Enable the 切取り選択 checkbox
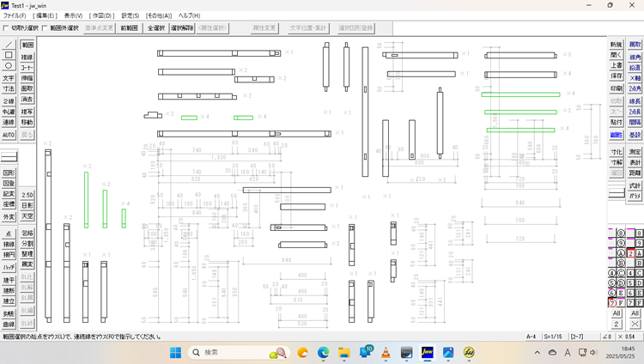 [6, 28]
